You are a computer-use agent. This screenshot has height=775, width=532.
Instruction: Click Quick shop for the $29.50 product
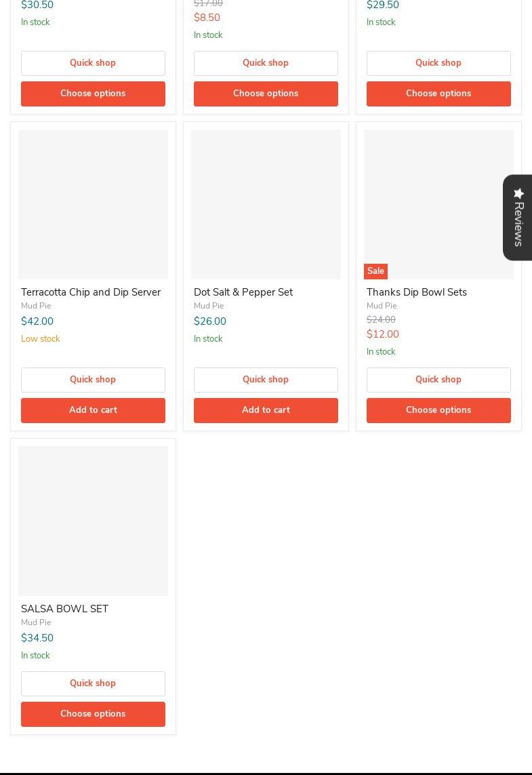pos(438,63)
